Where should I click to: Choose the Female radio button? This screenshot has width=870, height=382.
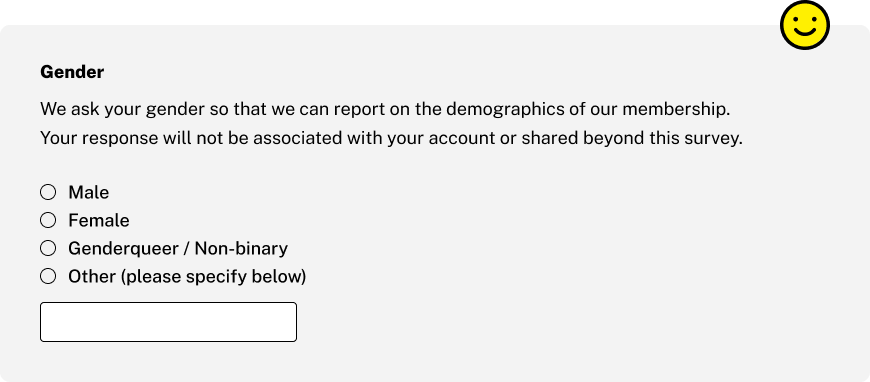click(x=48, y=220)
